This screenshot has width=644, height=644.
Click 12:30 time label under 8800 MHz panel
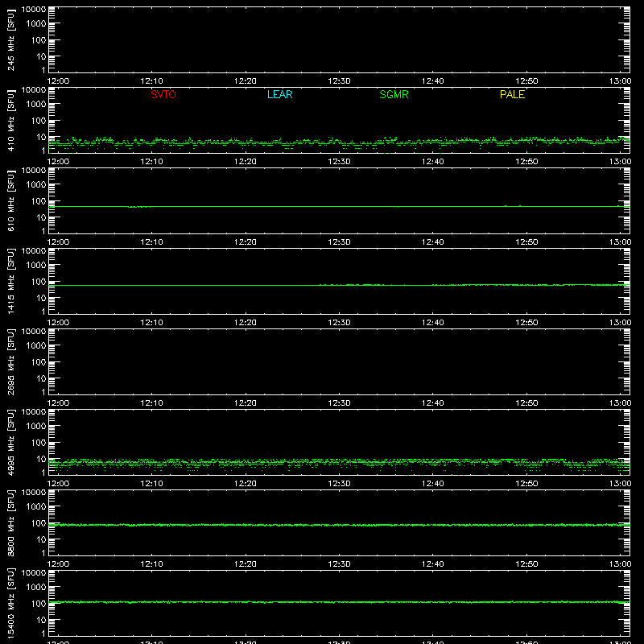click(339, 564)
